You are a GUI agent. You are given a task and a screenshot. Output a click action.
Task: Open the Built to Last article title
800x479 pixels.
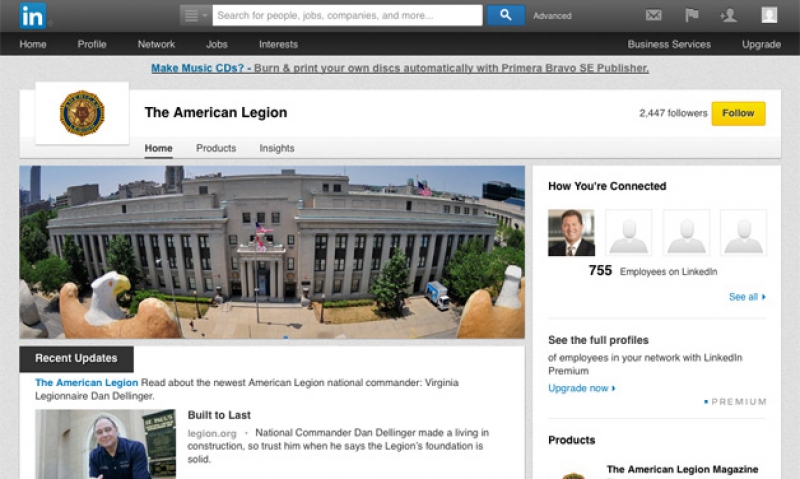tap(219, 415)
